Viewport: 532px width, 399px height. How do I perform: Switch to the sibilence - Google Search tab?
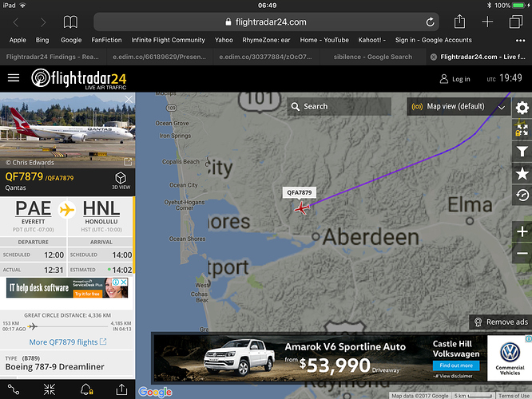tap(372, 57)
